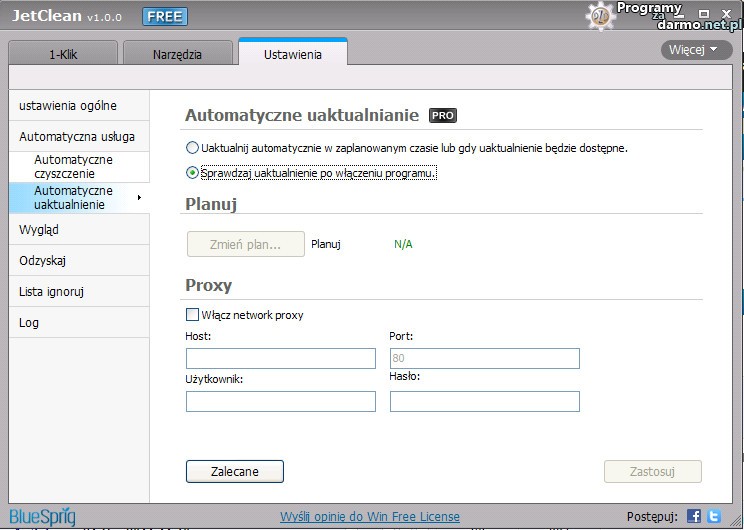Select Automatyczne czyszczenie in the sidebar
The height and width of the screenshot is (530, 744).
74,167
